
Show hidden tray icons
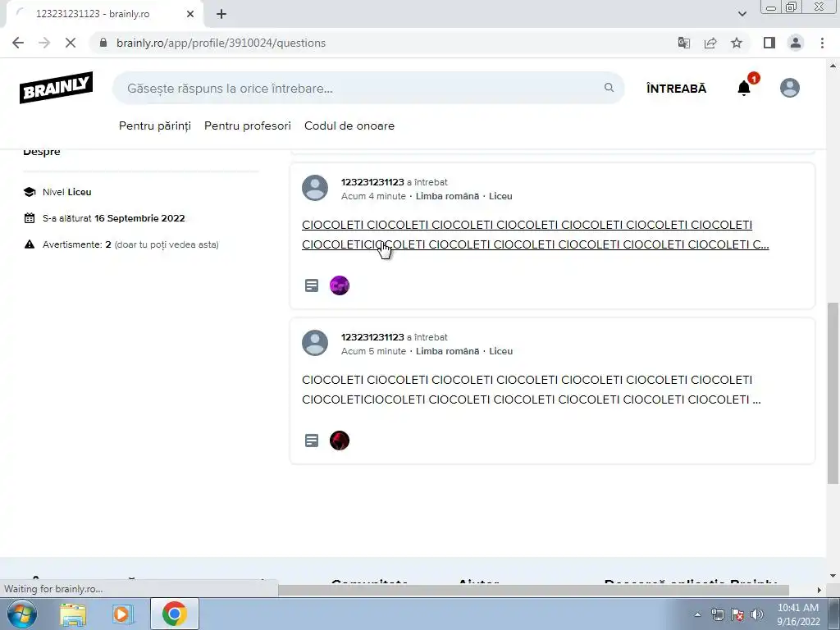click(x=697, y=614)
